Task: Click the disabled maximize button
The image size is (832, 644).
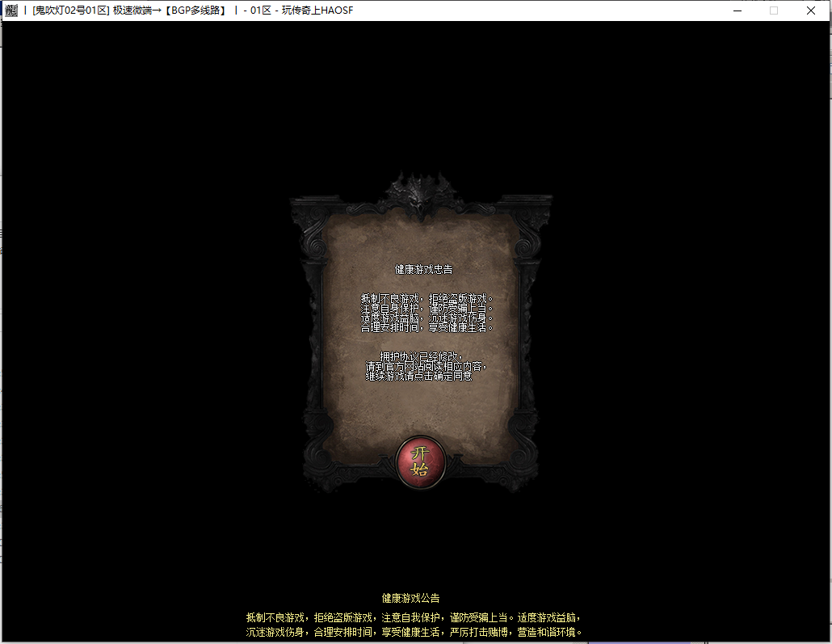Action: click(773, 11)
